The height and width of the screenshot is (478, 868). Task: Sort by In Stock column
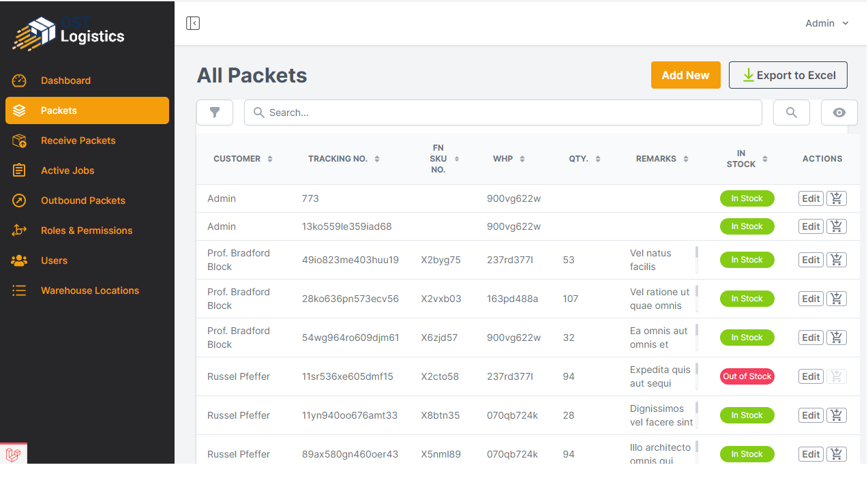(747, 159)
